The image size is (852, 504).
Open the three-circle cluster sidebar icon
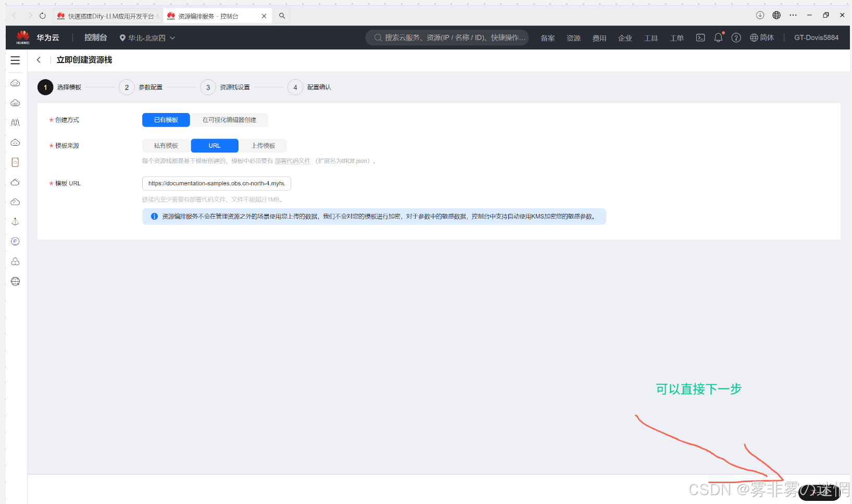16,261
